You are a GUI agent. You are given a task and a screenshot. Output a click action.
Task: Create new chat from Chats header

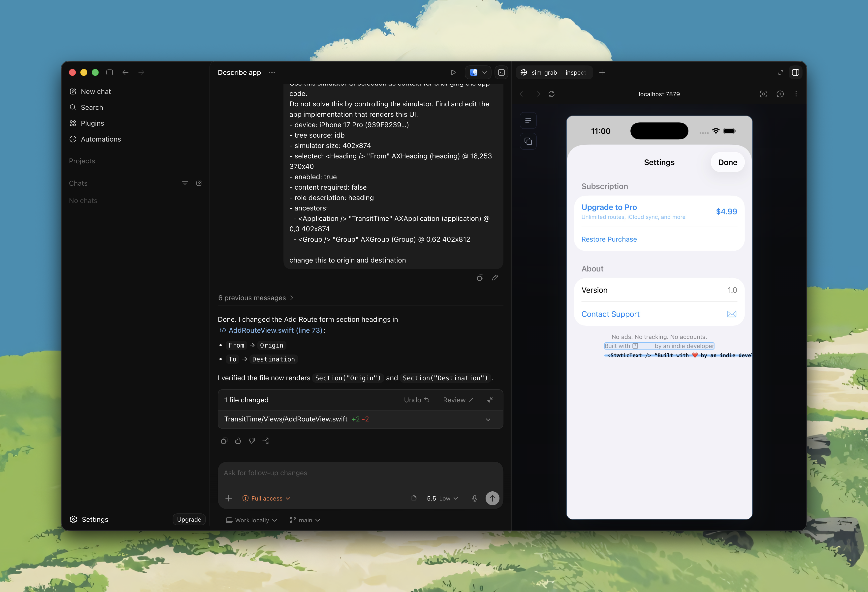pyautogui.click(x=199, y=183)
